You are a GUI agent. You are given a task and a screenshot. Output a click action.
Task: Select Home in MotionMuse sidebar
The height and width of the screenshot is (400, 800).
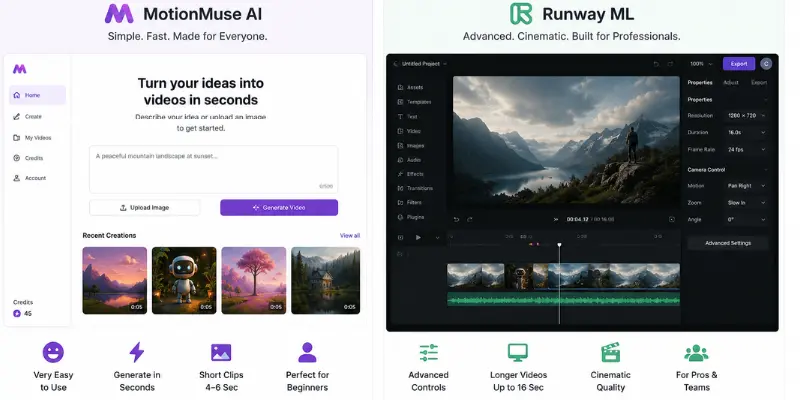(37, 95)
